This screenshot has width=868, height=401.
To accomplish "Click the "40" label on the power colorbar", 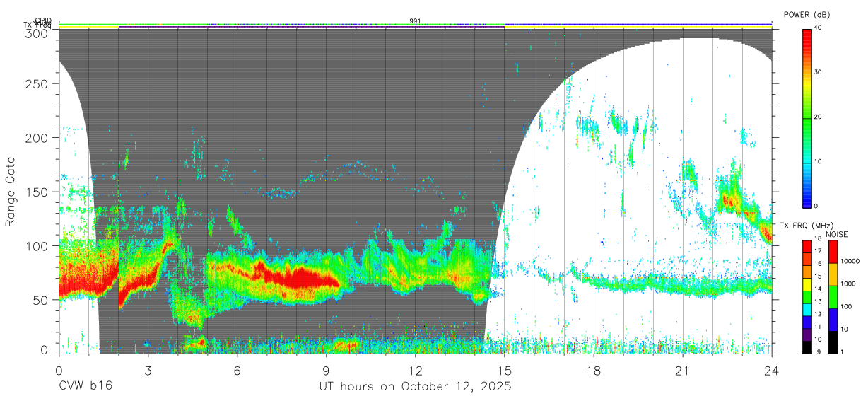I will (x=819, y=28).
